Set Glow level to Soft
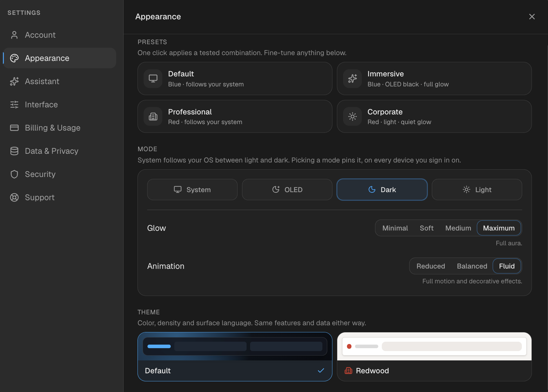The height and width of the screenshot is (392, 548). pyautogui.click(x=426, y=228)
